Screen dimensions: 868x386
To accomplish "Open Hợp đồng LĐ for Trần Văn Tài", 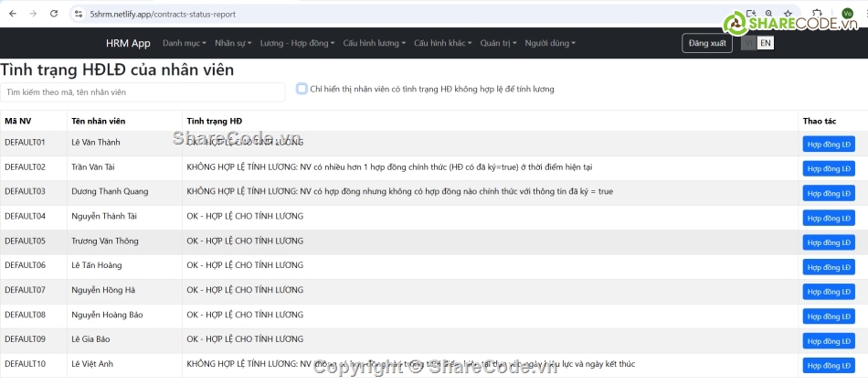I will pos(829,168).
